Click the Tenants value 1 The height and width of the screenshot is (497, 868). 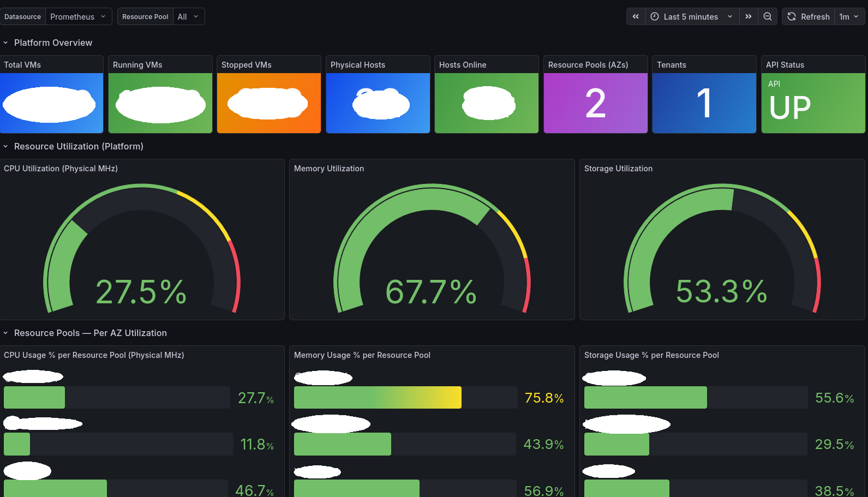pos(704,103)
